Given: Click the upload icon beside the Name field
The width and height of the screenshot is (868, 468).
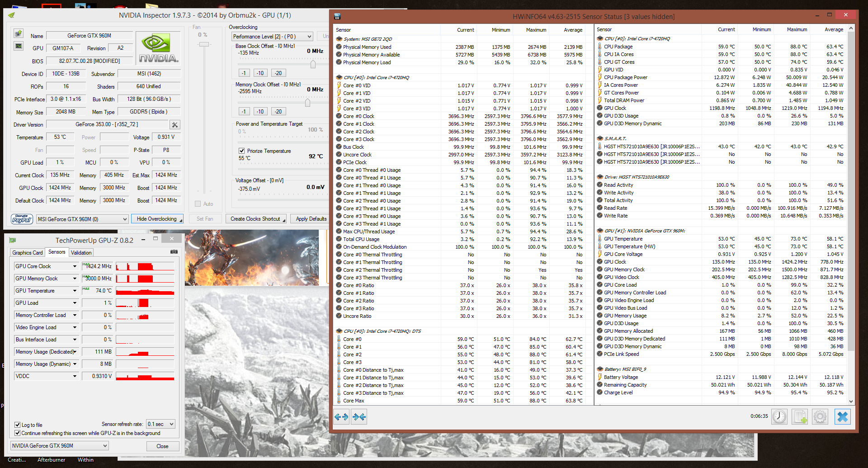Looking at the screenshot, I should click(19, 33).
